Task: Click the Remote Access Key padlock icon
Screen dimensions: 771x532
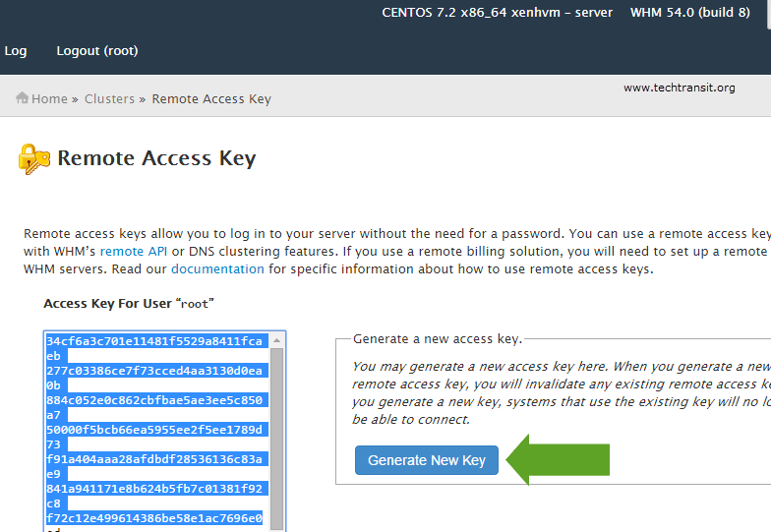Action: [x=33, y=159]
